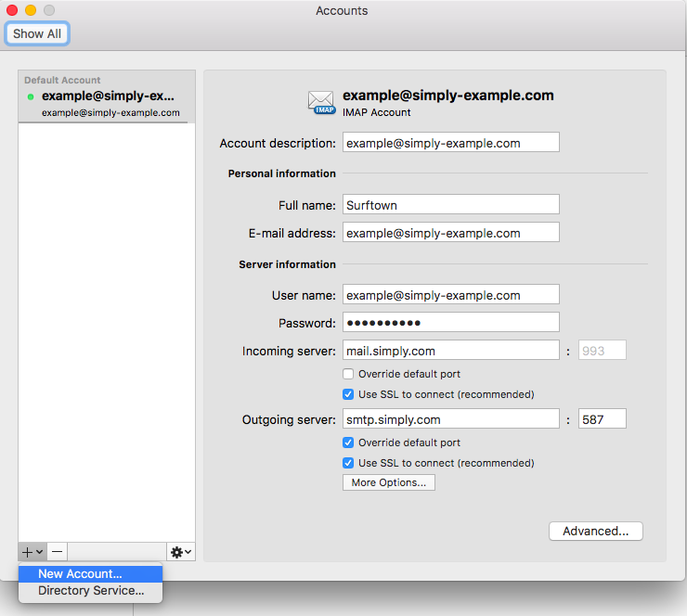Click the red close window button
The image size is (687, 616).
(13, 10)
